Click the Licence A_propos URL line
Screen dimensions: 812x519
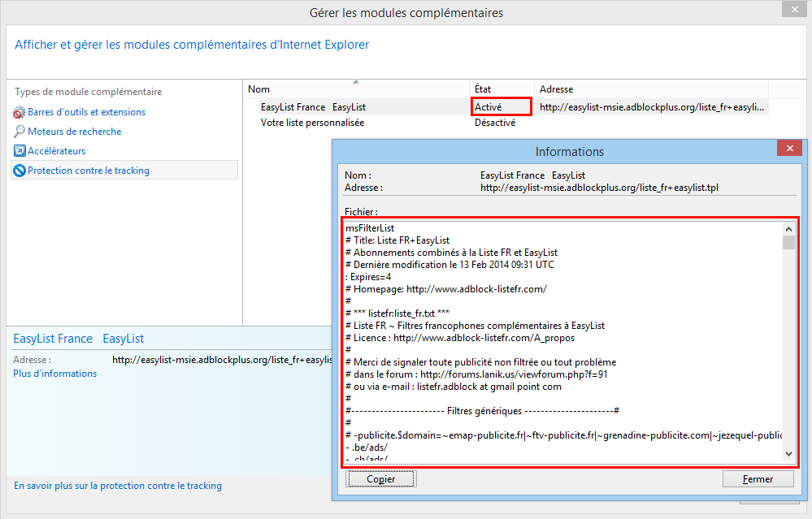[x=460, y=338]
